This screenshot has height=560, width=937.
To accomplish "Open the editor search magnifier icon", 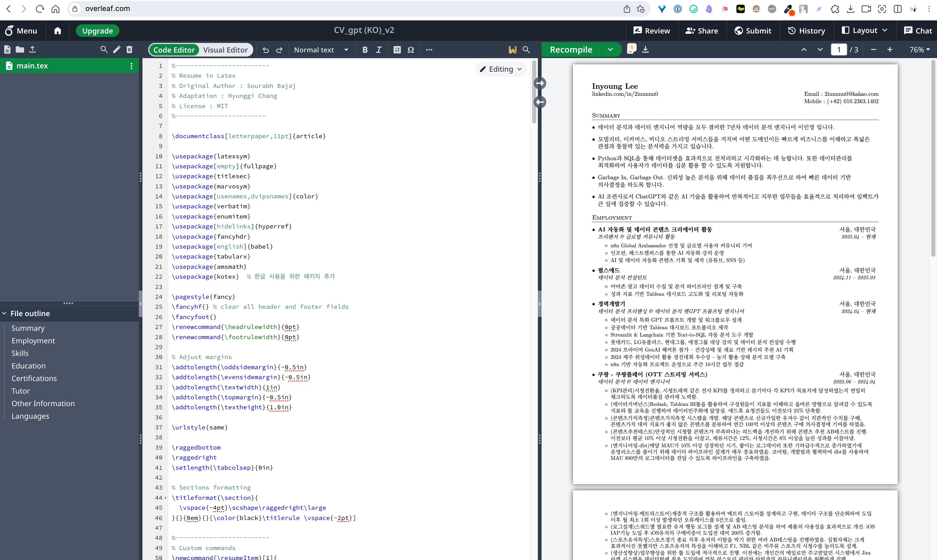I will (x=526, y=49).
